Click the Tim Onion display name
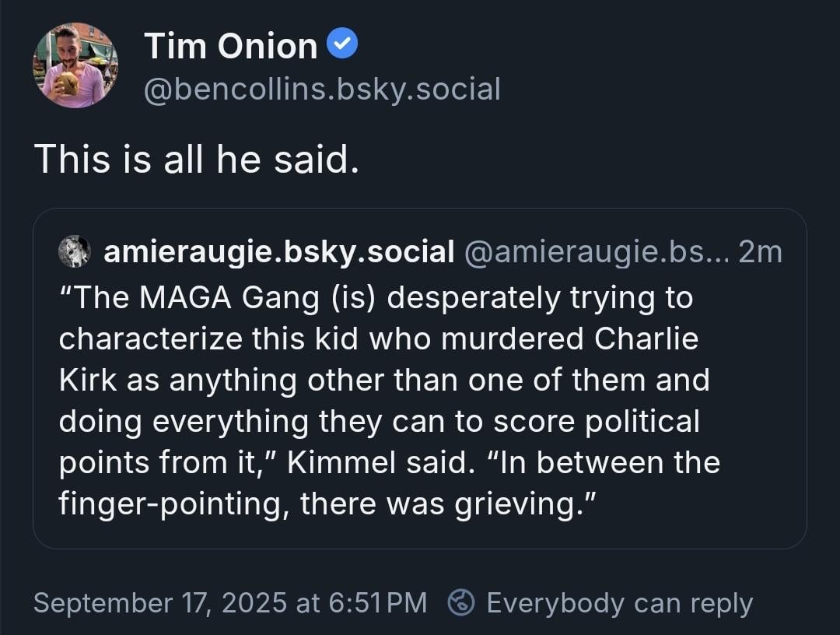The image size is (840, 635). (x=231, y=46)
